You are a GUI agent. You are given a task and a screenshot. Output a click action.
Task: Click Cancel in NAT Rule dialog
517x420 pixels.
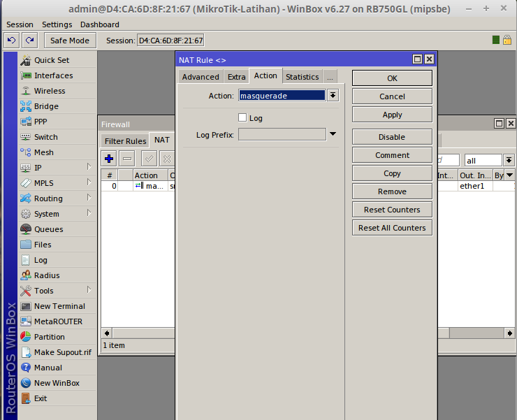click(392, 96)
